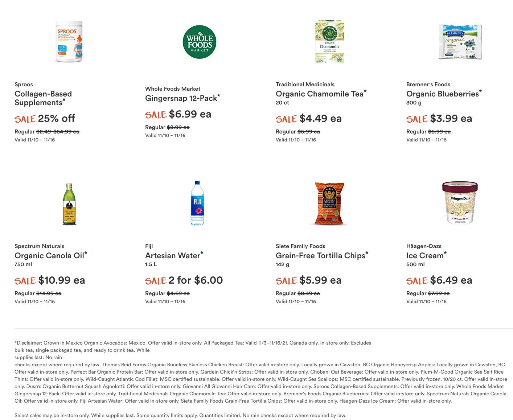Click the Whole Foods Market green logo

coord(200,42)
